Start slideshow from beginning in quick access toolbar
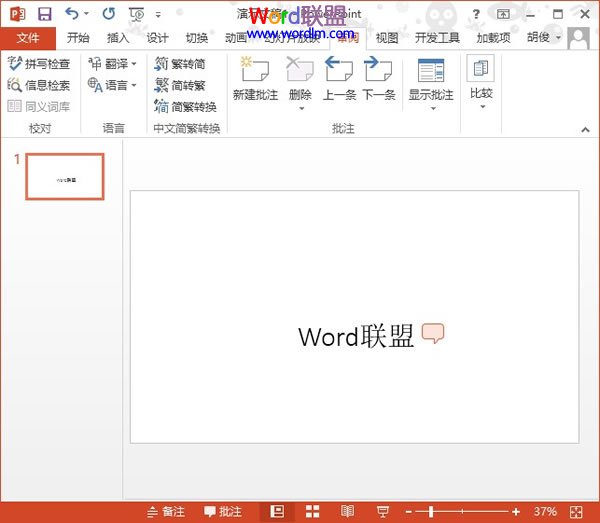600x523 pixels. click(x=137, y=15)
